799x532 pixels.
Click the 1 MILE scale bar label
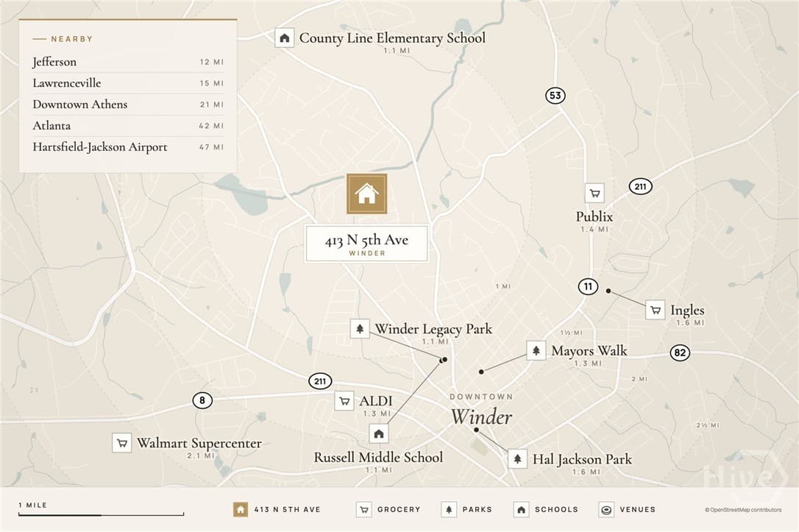(32, 505)
